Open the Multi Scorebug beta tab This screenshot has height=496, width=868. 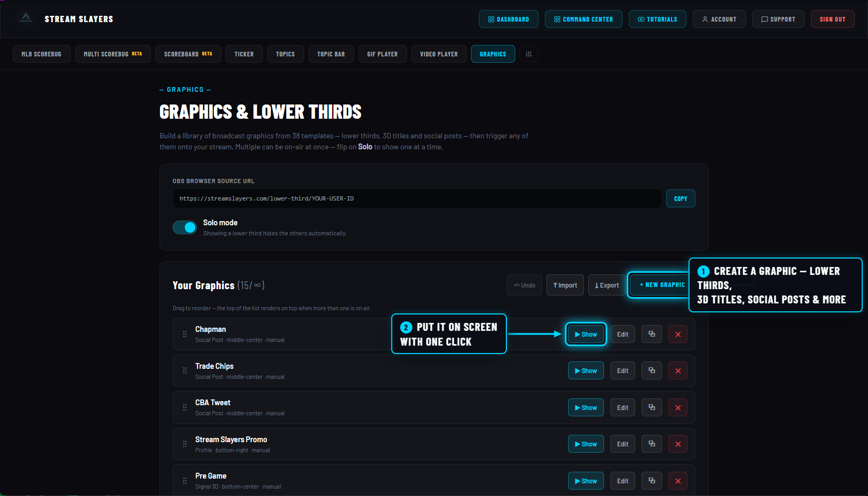click(113, 54)
